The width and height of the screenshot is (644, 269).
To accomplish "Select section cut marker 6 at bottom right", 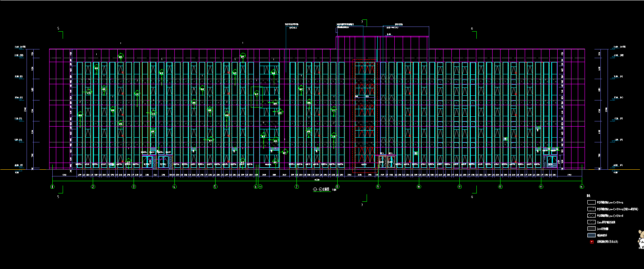I will pyautogui.click(x=472, y=197).
